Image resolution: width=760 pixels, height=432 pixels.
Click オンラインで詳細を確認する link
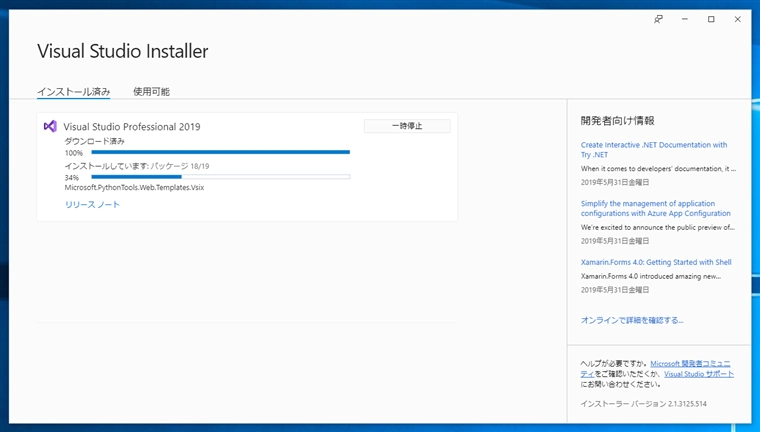[632, 320]
